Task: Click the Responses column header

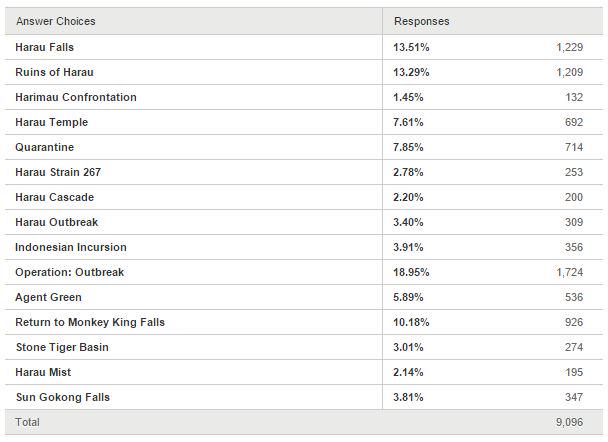Action: pyautogui.click(x=421, y=21)
